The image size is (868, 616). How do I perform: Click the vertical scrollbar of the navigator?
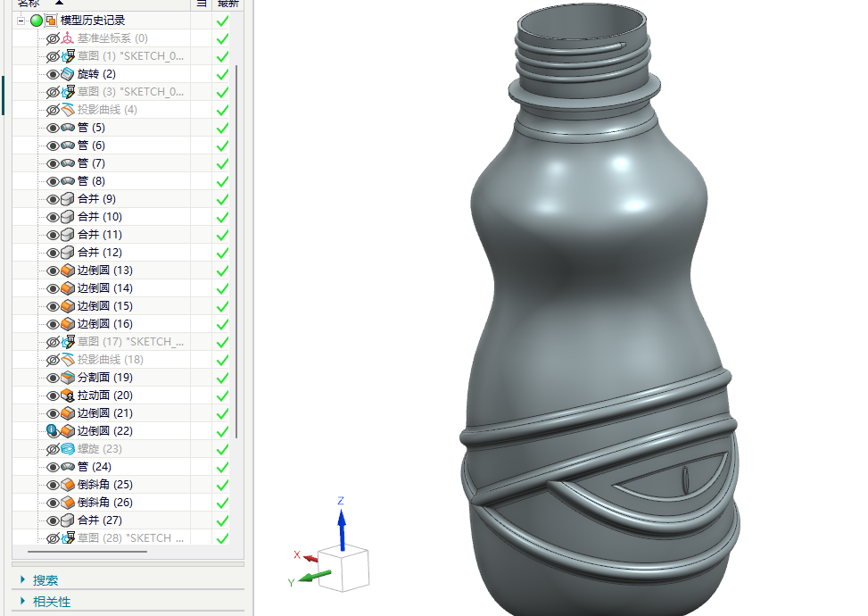point(236,252)
